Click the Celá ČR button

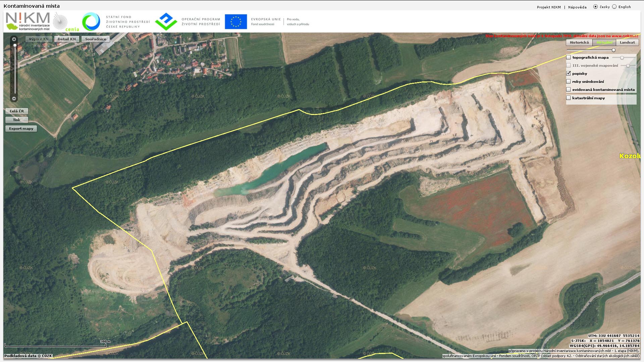pos(17,111)
